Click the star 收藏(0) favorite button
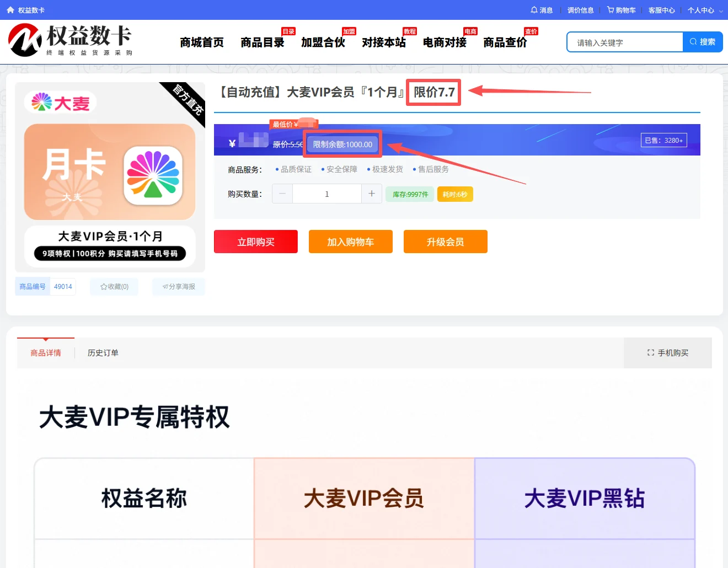Viewport: 728px width, 568px height. coord(114,287)
